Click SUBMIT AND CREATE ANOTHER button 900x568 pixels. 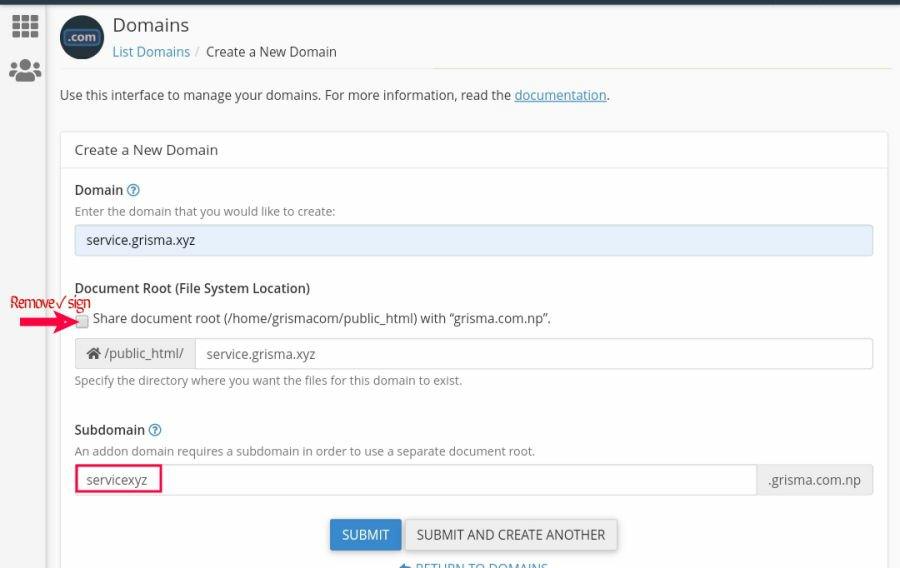511,535
